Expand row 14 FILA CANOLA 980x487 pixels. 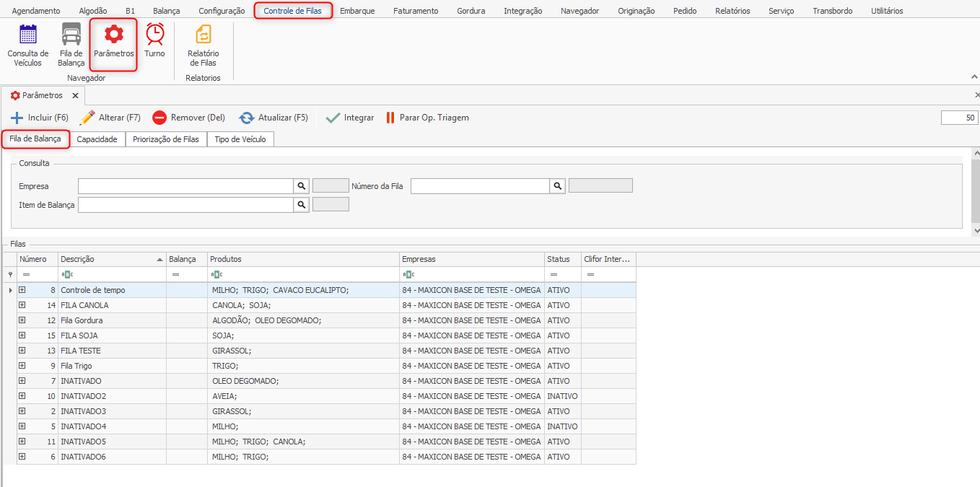[x=22, y=305]
